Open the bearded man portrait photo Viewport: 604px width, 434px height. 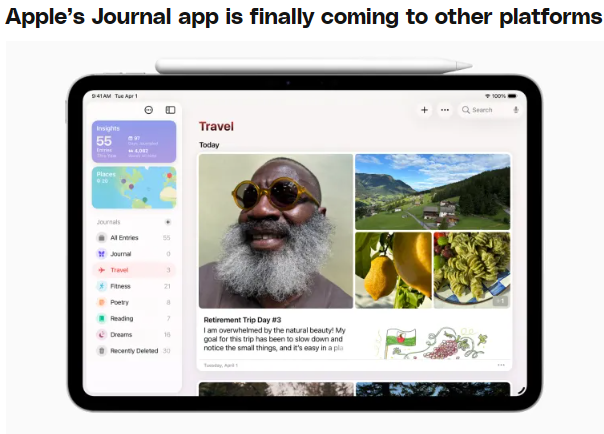pos(276,231)
